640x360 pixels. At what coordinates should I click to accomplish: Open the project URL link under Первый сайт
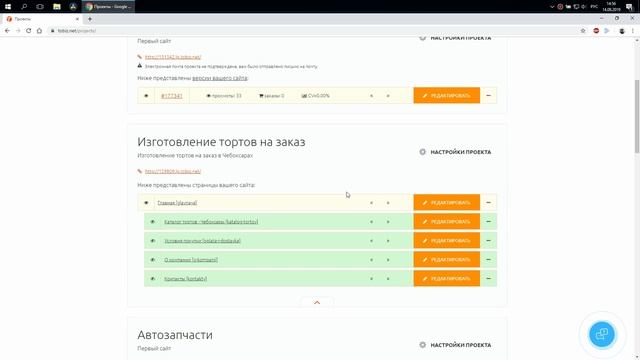pos(173,57)
